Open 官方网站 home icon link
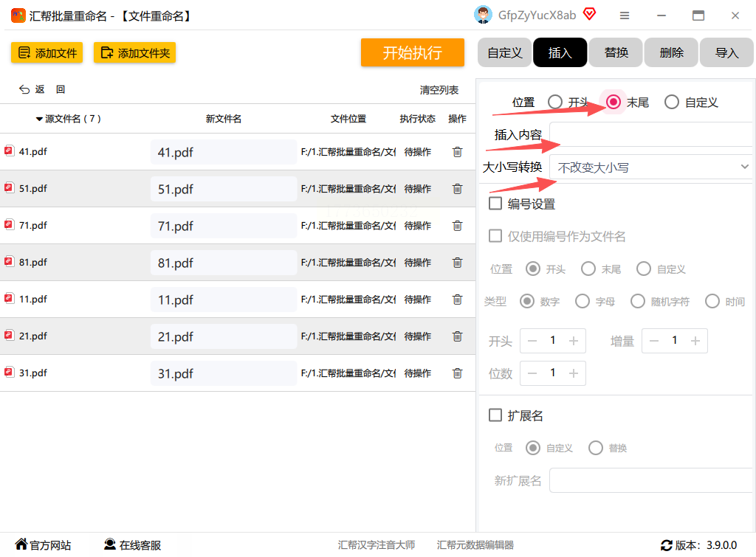Image resolution: width=756 pixels, height=557 pixels. tap(21, 544)
